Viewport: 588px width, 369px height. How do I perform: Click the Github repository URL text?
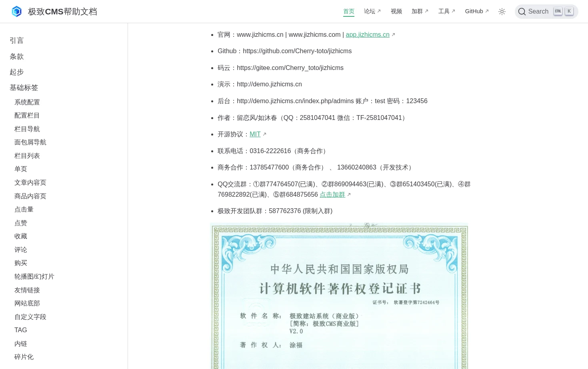click(x=297, y=51)
